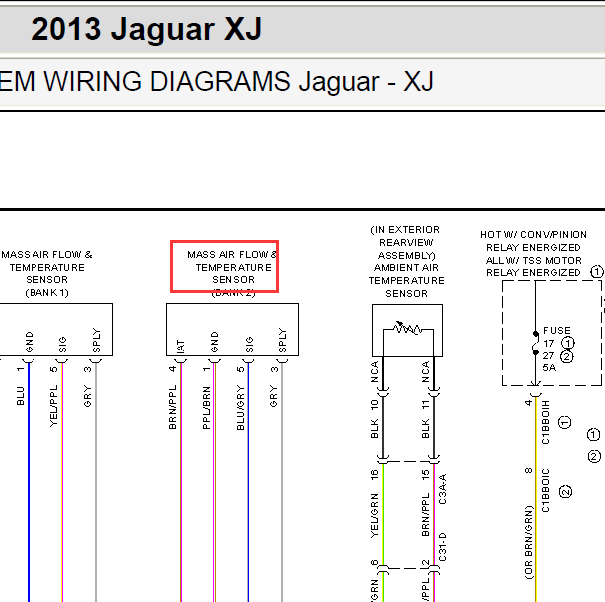Click the 'BLK' wire label at pin 10
This screenshot has width=605, height=602.
point(374,428)
